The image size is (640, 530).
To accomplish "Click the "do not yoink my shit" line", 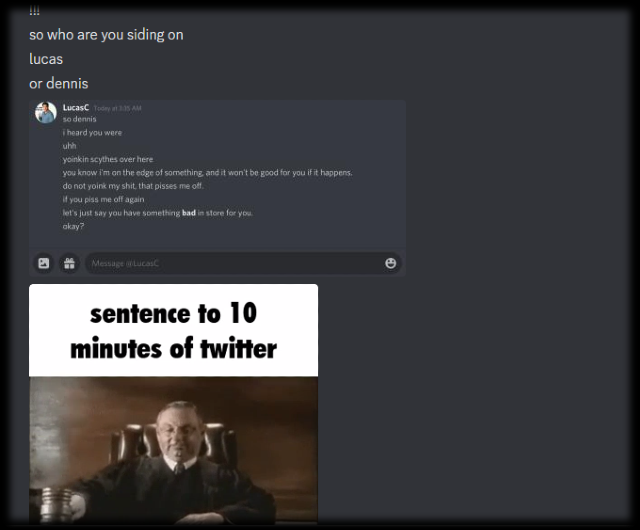I will (133, 186).
